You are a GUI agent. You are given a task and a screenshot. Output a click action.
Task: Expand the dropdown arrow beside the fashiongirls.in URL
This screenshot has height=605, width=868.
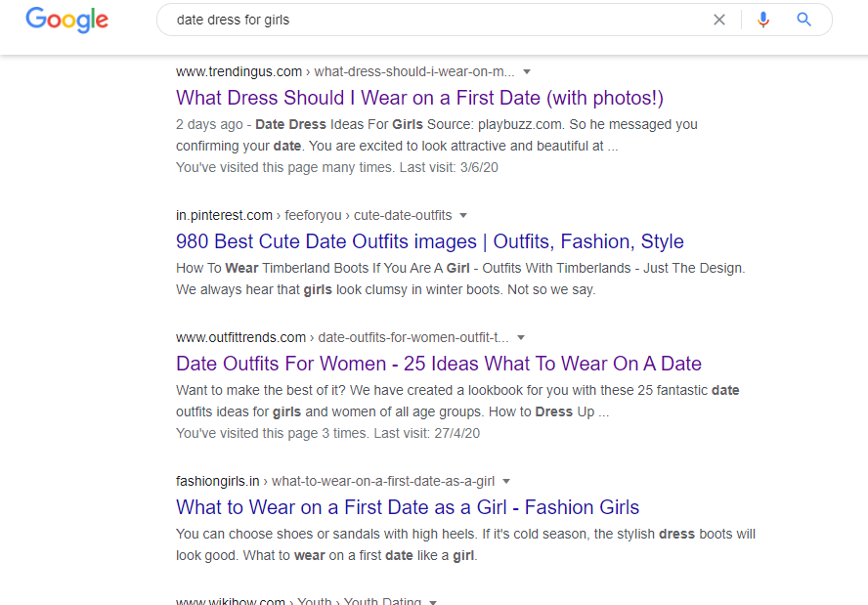coord(506,482)
